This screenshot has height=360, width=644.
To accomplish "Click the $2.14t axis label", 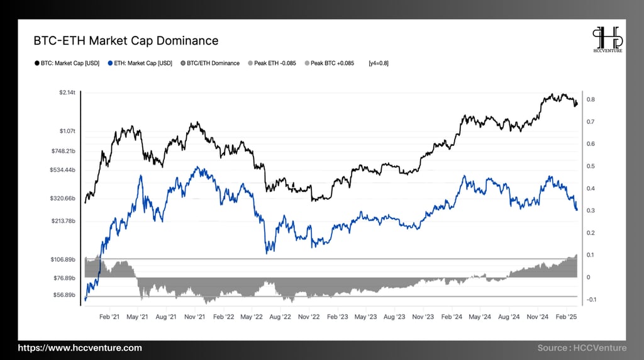I will point(67,93).
